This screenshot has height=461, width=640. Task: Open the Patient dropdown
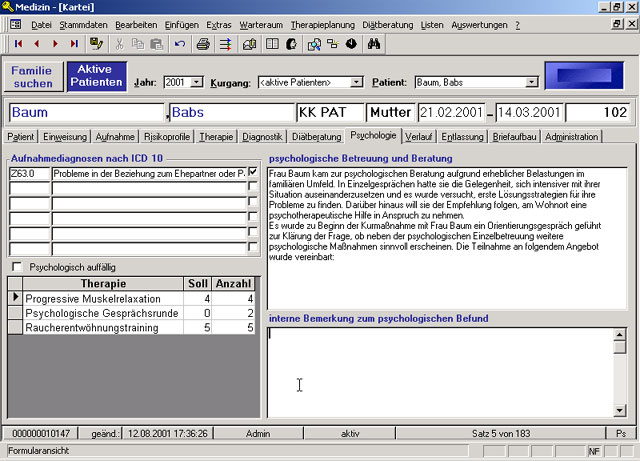[x=531, y=82]
